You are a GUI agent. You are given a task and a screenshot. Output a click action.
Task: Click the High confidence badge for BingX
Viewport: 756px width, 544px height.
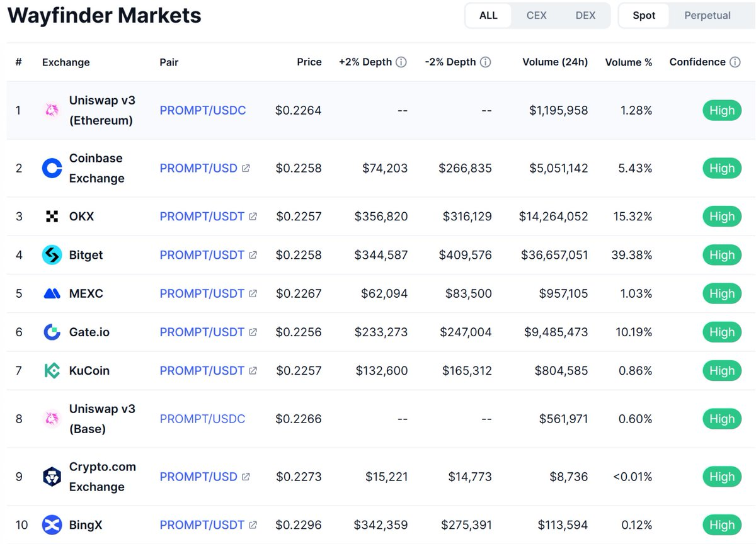[x=722, y=524]
